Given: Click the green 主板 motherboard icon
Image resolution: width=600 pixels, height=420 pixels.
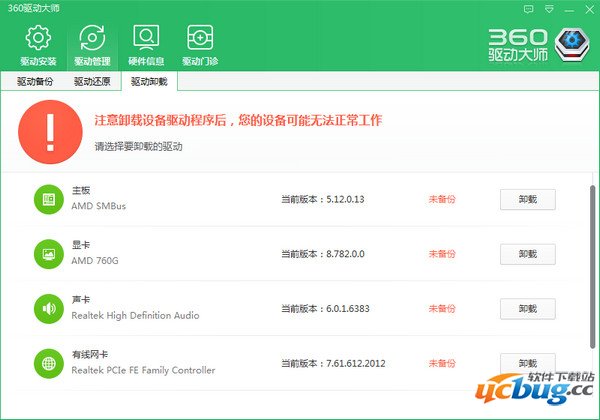Looking at the screenshot, I should (x=49, y=199).
